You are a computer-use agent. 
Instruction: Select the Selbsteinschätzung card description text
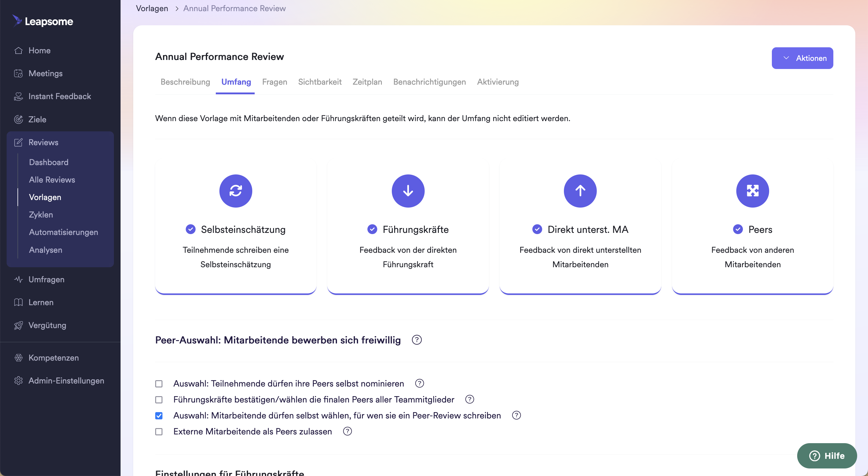click(235, 257)
